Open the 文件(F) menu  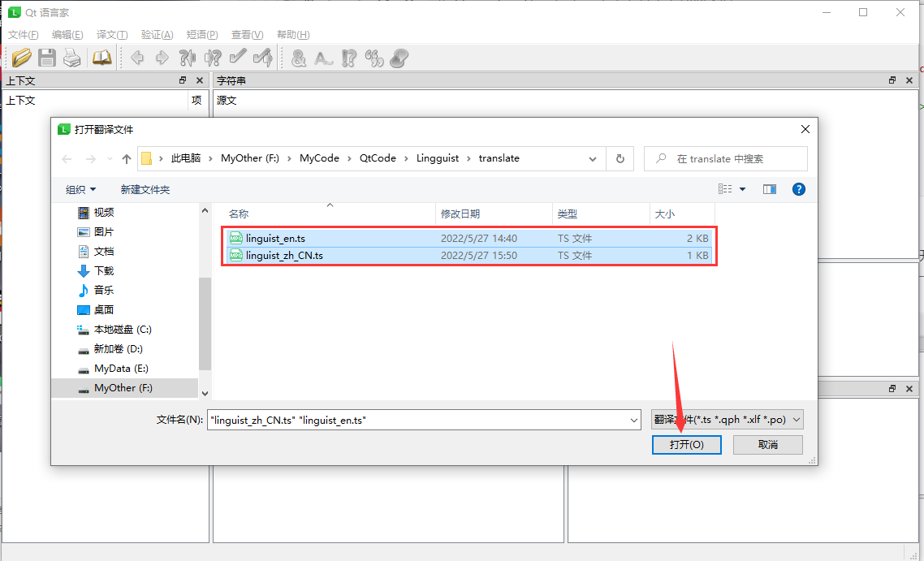click(x=24, y=35)
